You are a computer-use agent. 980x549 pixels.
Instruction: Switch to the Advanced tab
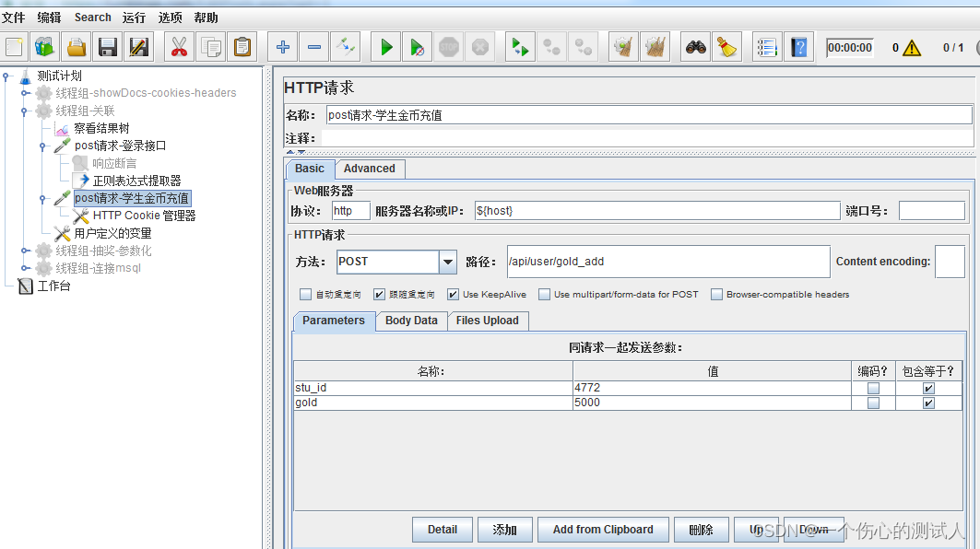click(370, 169)
